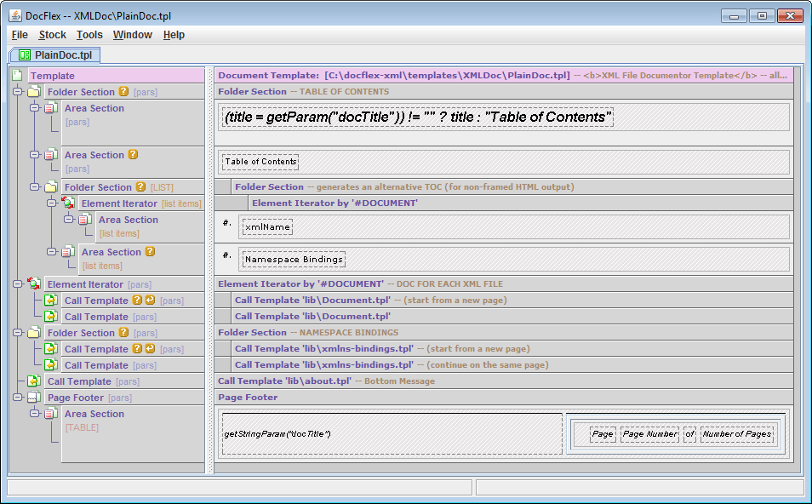Click question-mark badge on Area Section above Folder Section [LIST]
Viewport: 812px width, 504px height.
(x=133, y=155)
